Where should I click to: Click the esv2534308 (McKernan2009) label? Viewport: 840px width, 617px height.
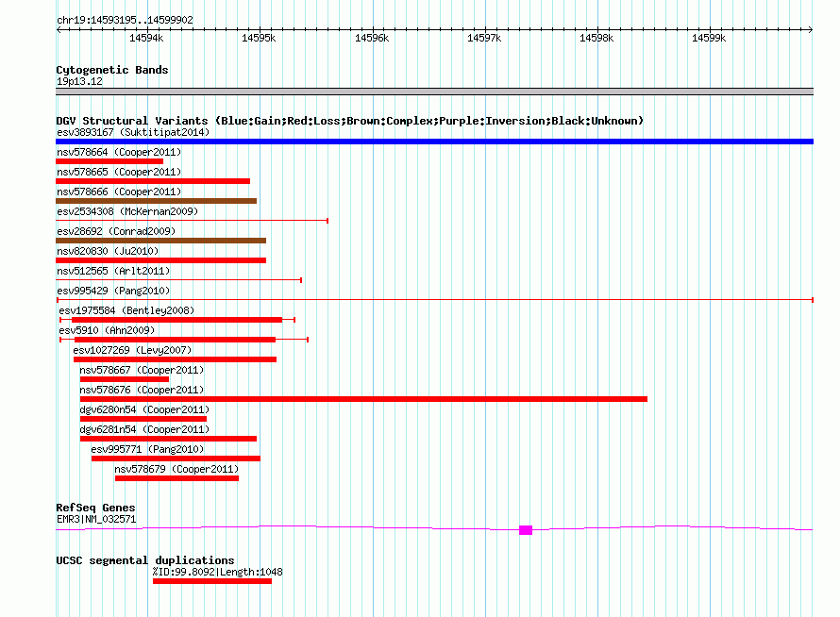click(x=127, y=211)
